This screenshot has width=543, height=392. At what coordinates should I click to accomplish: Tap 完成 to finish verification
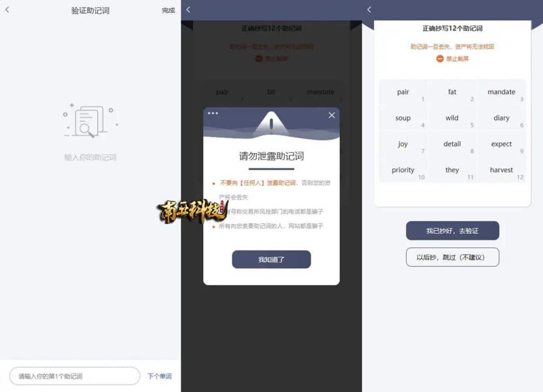168,11
